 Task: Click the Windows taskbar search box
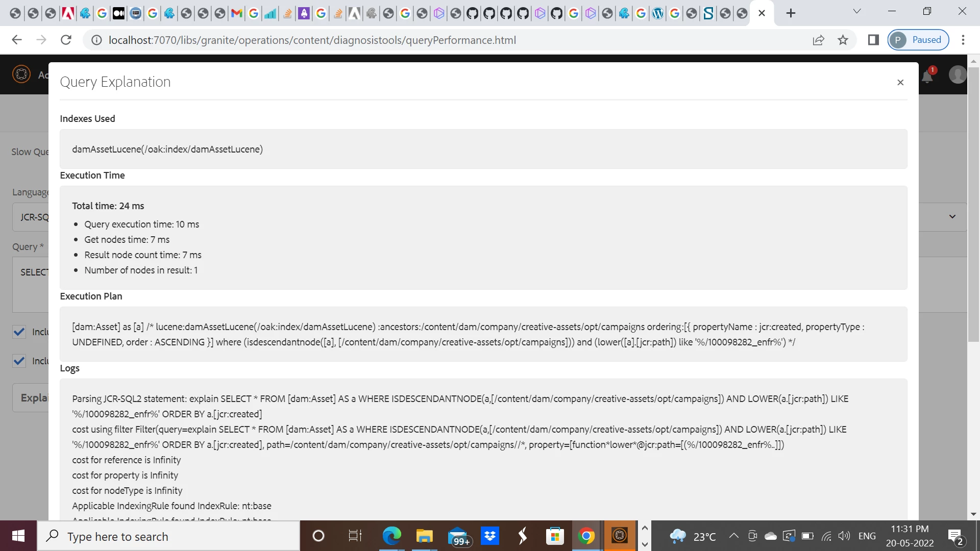click(168, 536)
